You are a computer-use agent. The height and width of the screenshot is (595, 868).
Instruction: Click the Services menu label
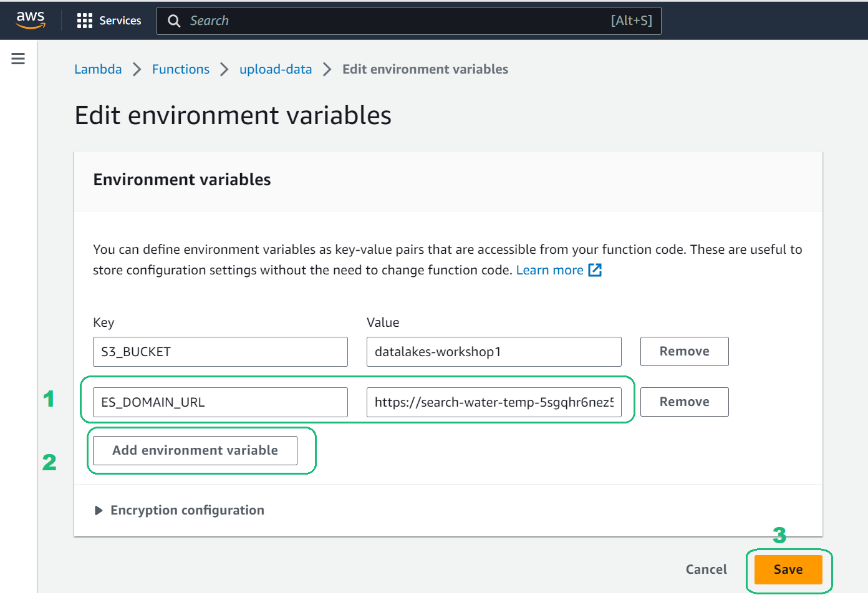click(x=120, y=21)
